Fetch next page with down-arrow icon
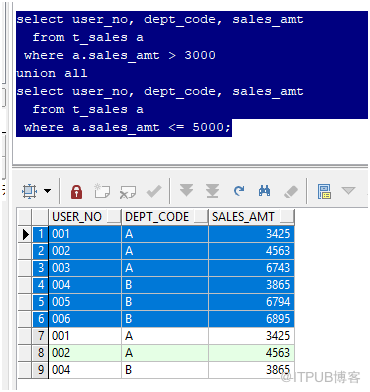The image size is (370, 392). click(x=186, y=191)
